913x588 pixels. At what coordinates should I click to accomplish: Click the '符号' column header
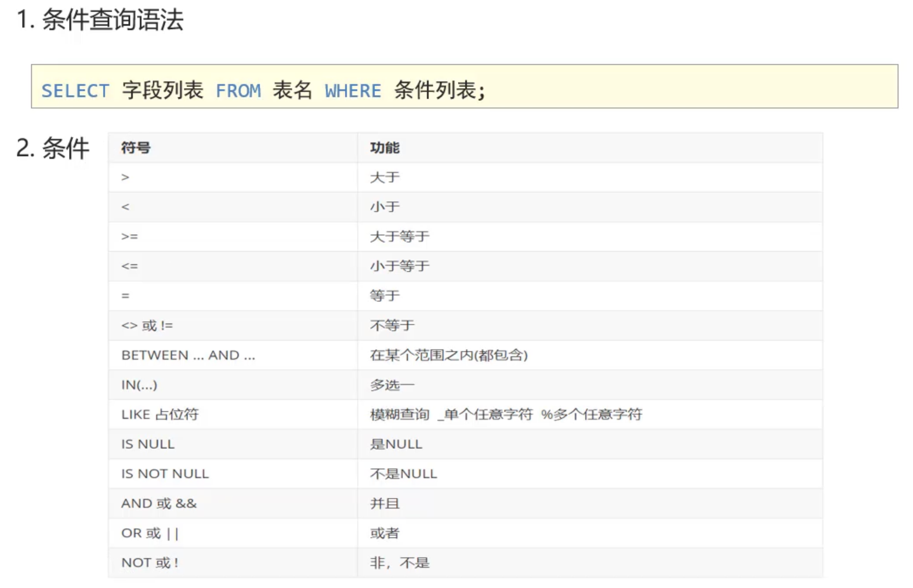click(233, 148)
